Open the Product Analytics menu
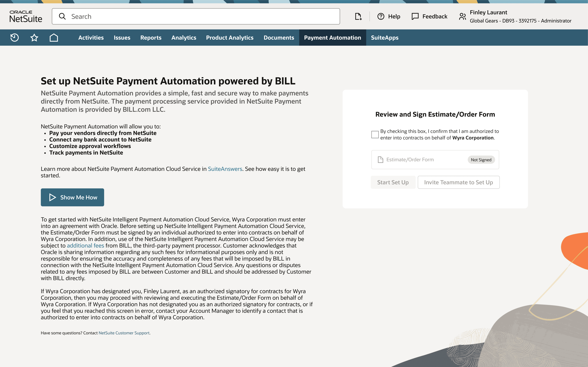588x367 pixels. tap(230, 38)
